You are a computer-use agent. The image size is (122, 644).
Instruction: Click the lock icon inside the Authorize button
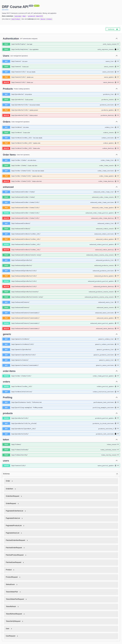click(117, 29)
